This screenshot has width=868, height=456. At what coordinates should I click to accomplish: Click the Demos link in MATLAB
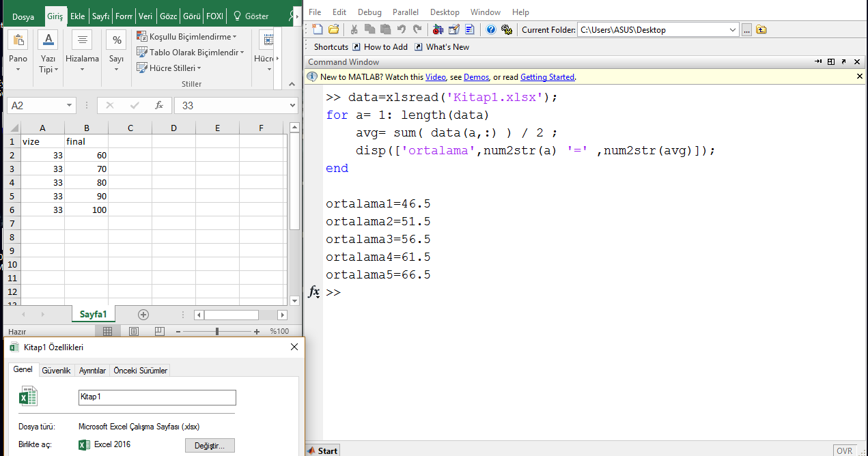click(476, 77)
